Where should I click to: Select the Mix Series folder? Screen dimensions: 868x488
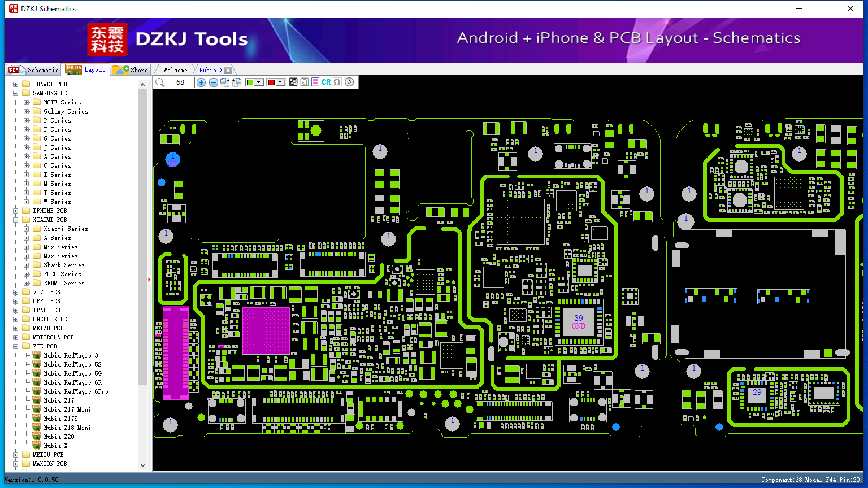pos(60,247)
